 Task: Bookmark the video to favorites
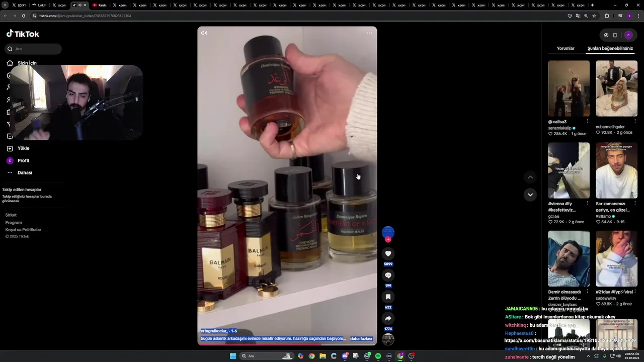pos(388,297)
